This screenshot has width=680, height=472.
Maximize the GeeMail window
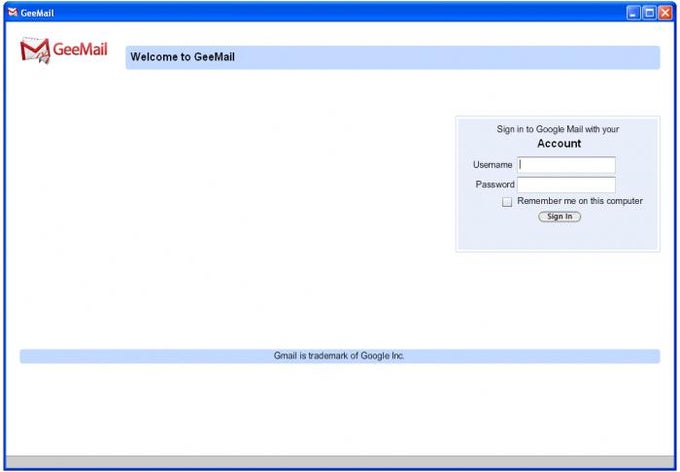pyautogui.click(x=649, y=13)
